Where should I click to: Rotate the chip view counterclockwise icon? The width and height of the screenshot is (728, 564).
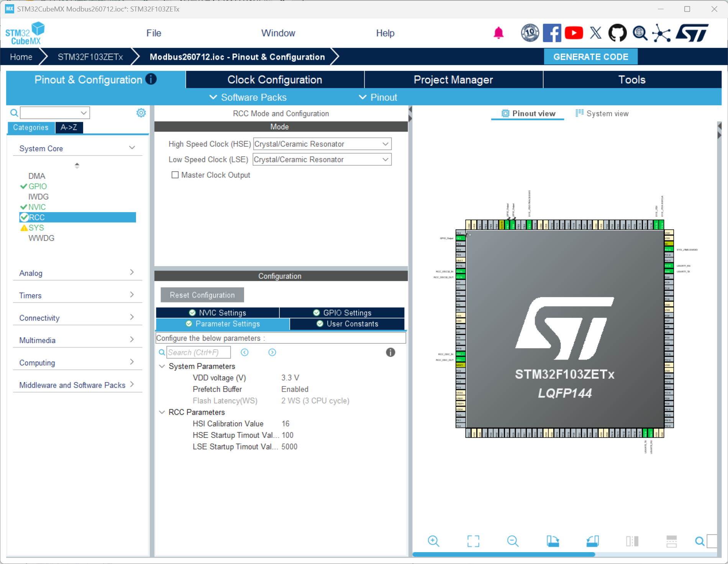click(x=592, y=541)
